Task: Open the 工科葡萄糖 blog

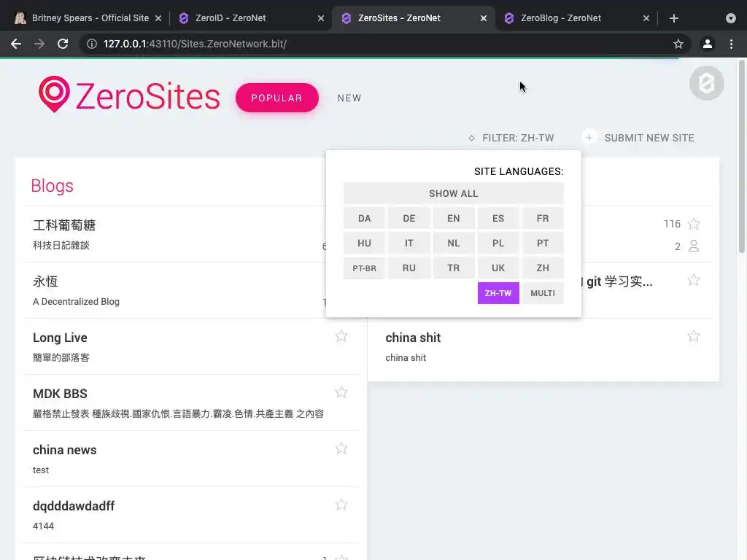Action: tap(64, 225)
